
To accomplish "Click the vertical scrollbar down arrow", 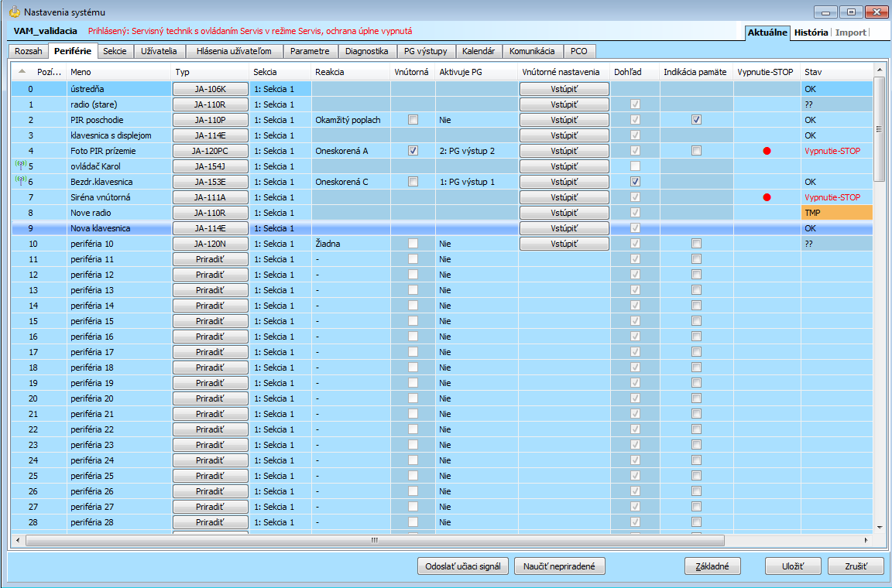I will [x=880, y=528].
